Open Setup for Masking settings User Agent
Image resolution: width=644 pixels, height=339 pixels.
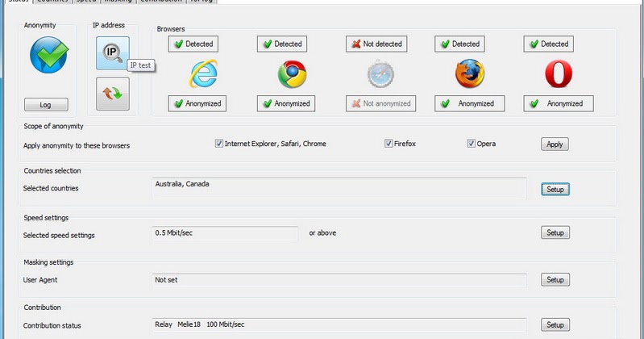point(555,280)
